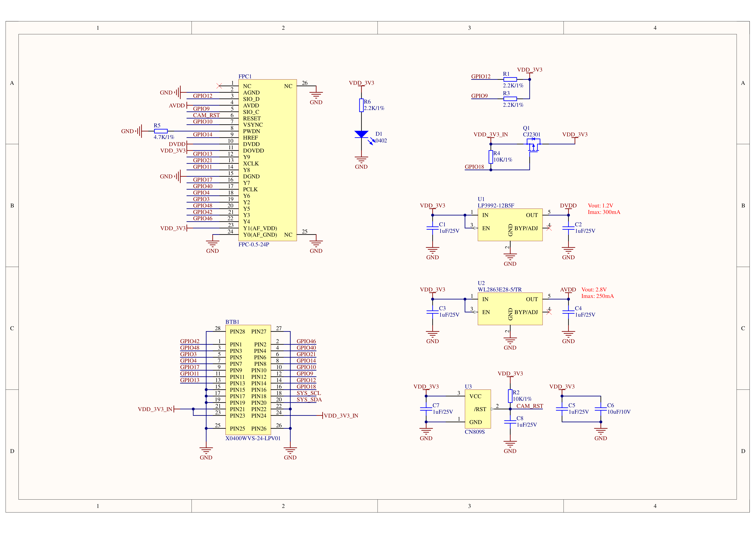Select the C1 capacitor symbol
Image resolution: width=756 pixels, height=534 pixels.
point(432,228)
